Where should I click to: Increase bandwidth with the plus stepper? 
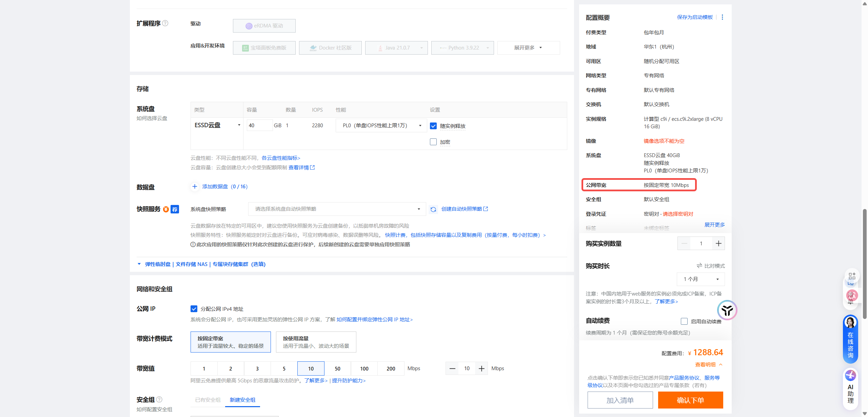point(481,368)
